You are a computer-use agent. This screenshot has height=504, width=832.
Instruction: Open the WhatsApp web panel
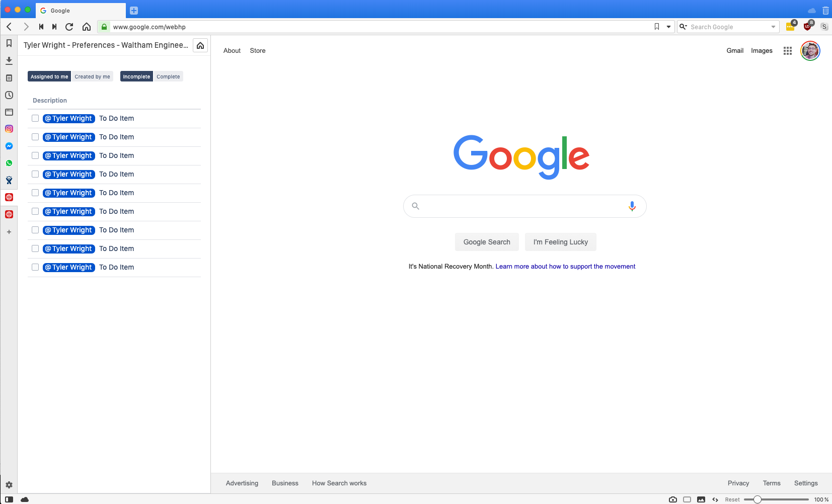coord(9,162)
